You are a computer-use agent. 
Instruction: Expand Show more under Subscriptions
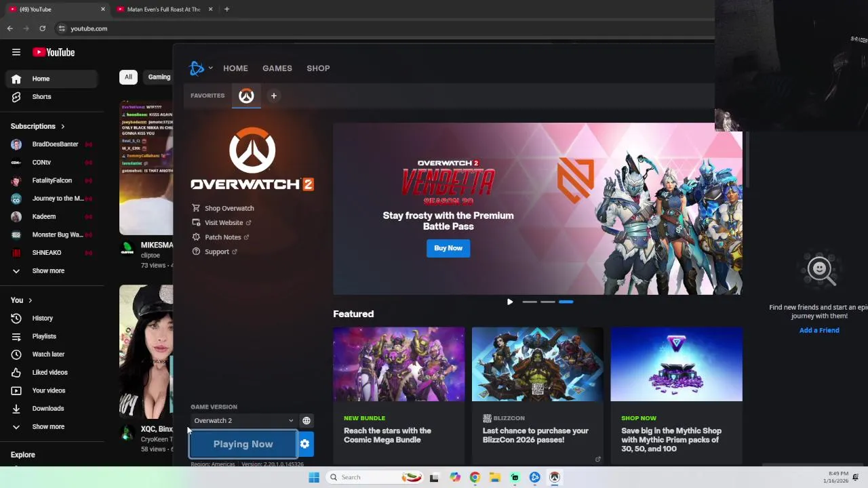coord(52,271)
